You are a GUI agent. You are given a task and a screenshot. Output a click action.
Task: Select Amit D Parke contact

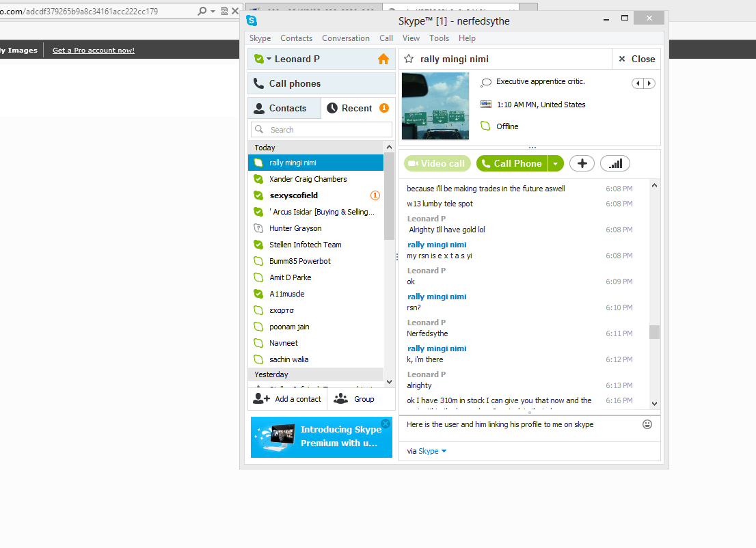[x=316, y=277]
